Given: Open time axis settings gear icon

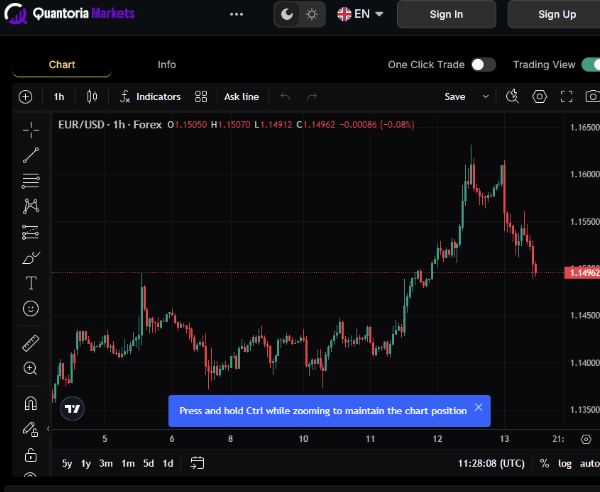Looking at the screenshot, I should click(586, 439).
